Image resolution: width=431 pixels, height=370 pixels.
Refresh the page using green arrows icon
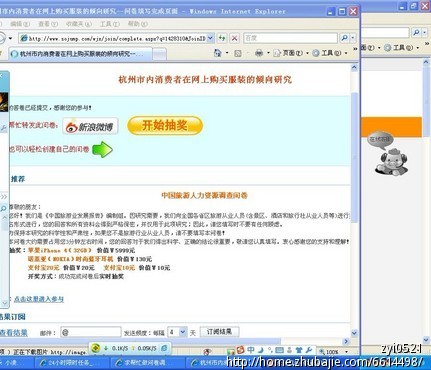[222, 38]
